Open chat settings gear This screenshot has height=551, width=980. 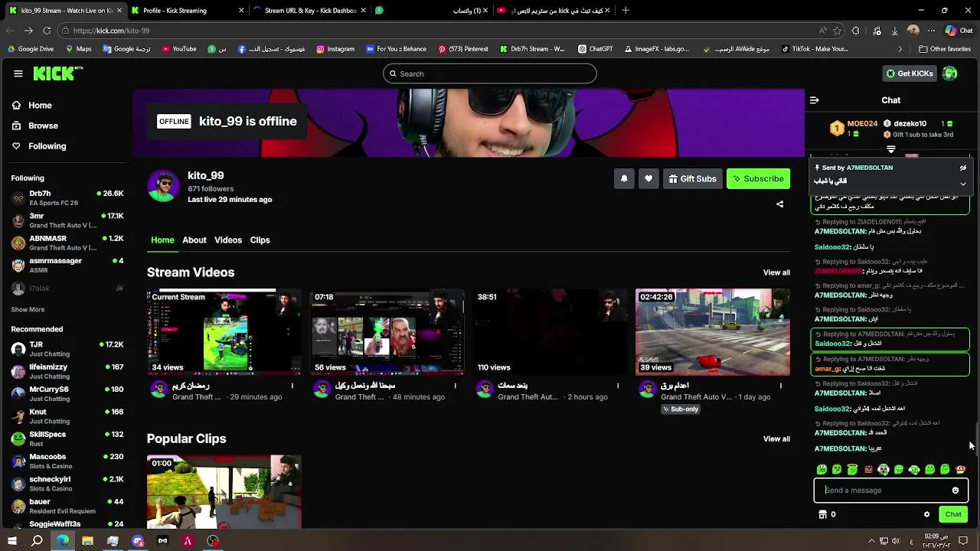coord(926,514)
